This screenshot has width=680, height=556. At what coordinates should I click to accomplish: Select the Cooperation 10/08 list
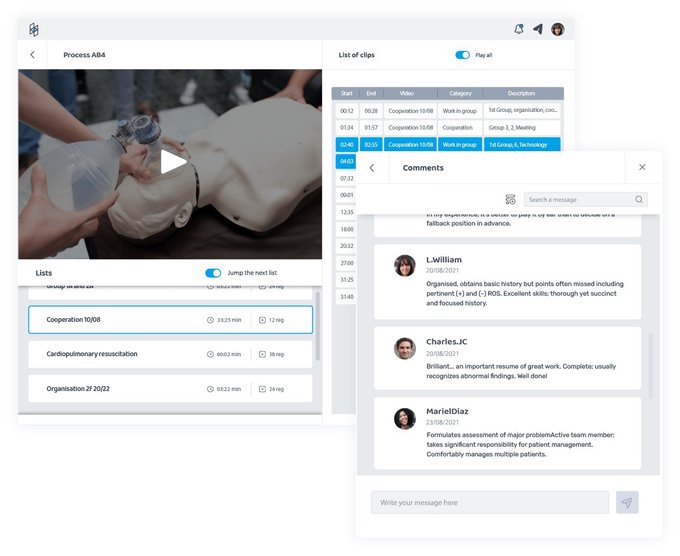click(170, 320)
